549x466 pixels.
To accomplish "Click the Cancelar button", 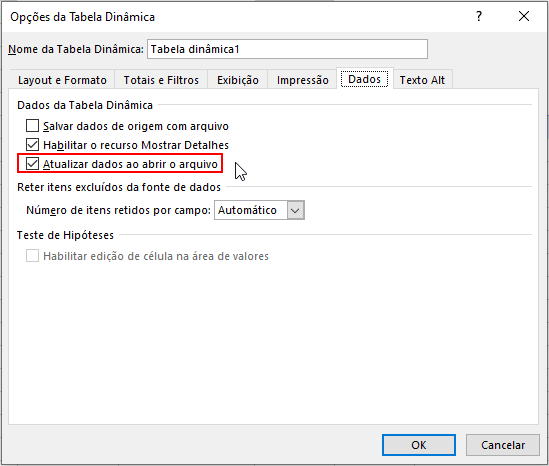I will tap(503, 445).
